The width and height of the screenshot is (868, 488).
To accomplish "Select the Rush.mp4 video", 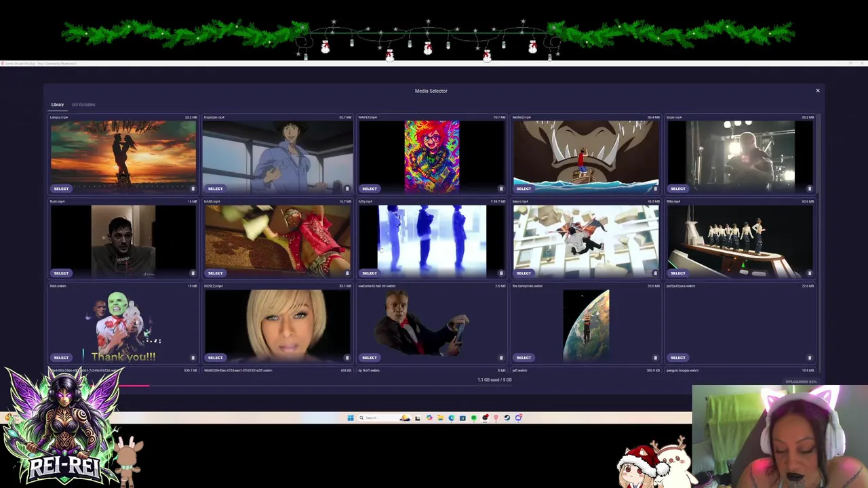I will pos(61,273).
